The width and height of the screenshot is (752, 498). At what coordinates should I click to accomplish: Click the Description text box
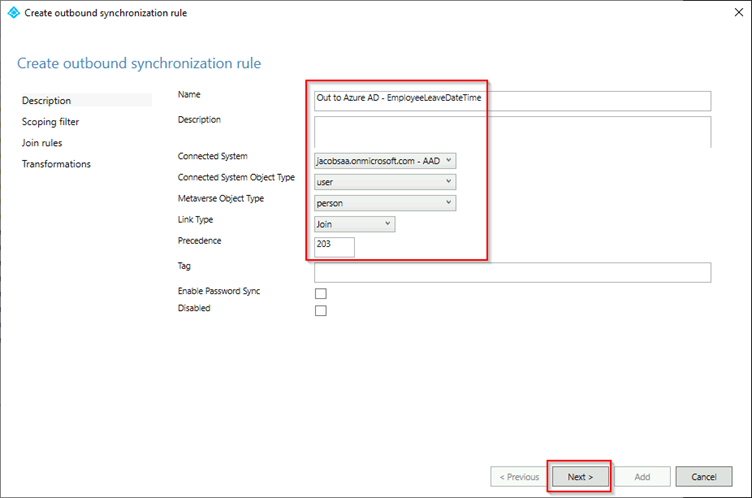(511, 131)
